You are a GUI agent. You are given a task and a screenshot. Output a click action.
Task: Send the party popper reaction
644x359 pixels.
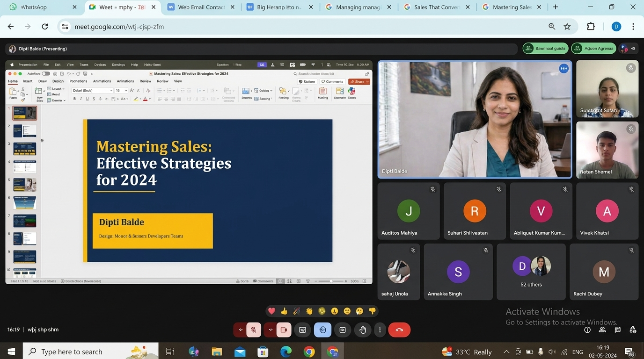click(297, 311)
